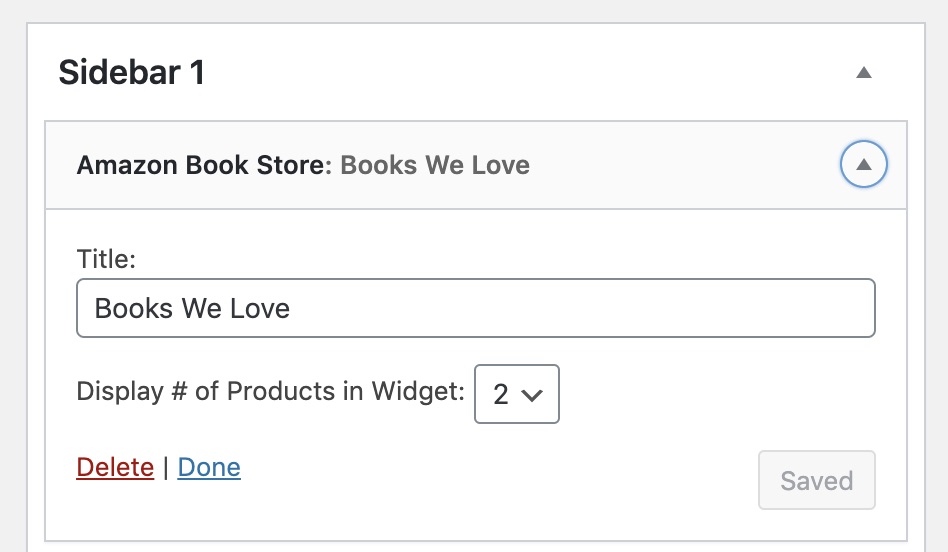Place cursor after 'Love' in Title field
The width and height of the screenshot is (948, 552).
tap(292, 308)
